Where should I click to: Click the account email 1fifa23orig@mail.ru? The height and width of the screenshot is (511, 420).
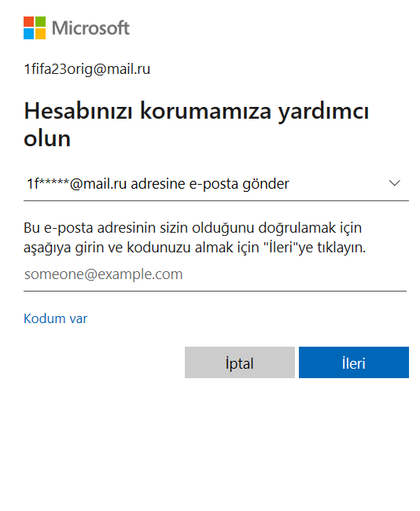87,69
